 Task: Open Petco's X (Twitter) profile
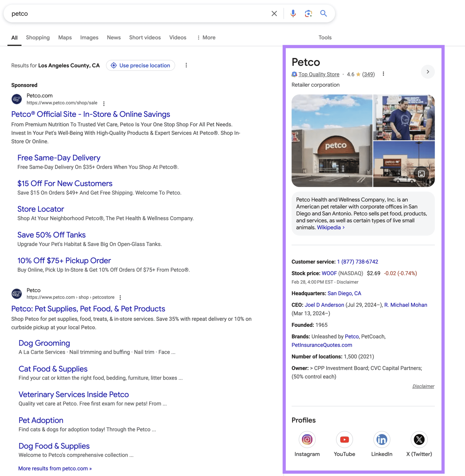click(x=419, y=439)
